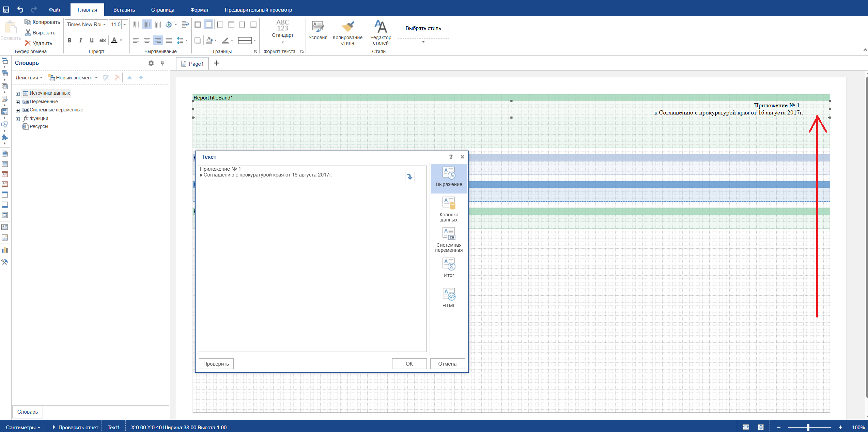Open the border color pencil tool
Viewport: 868px width, 432px height.
(225, 41)
